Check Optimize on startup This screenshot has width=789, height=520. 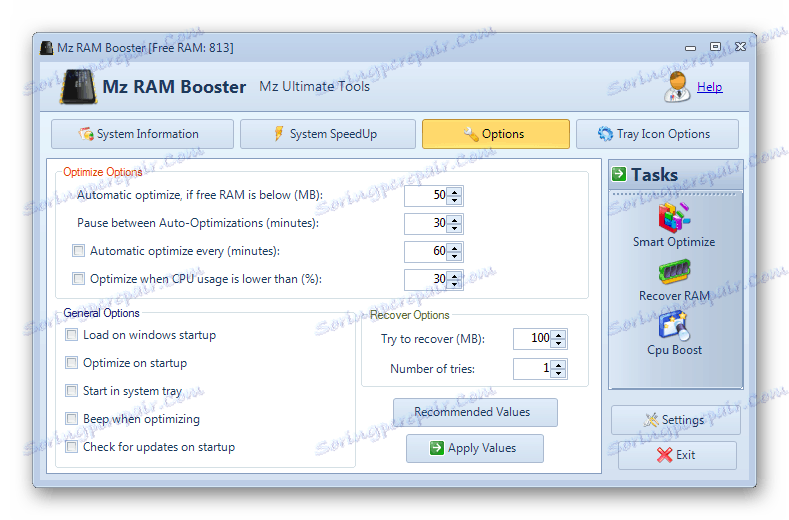[x=71, y=362]
